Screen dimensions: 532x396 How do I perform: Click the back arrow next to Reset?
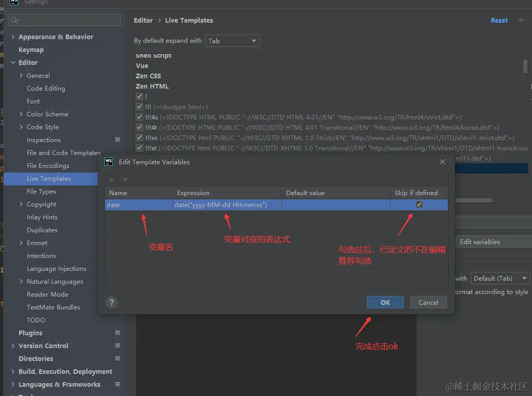click(522, 21)
